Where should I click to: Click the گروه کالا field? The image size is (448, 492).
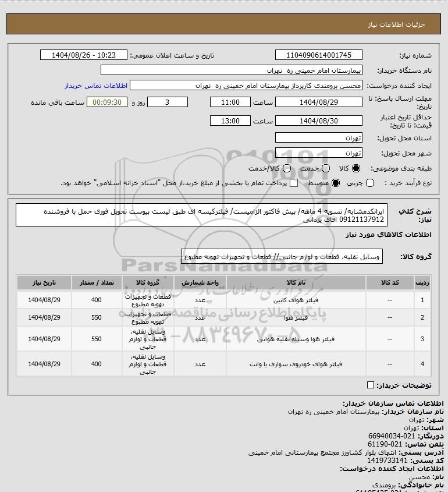[x=282, y=256]
